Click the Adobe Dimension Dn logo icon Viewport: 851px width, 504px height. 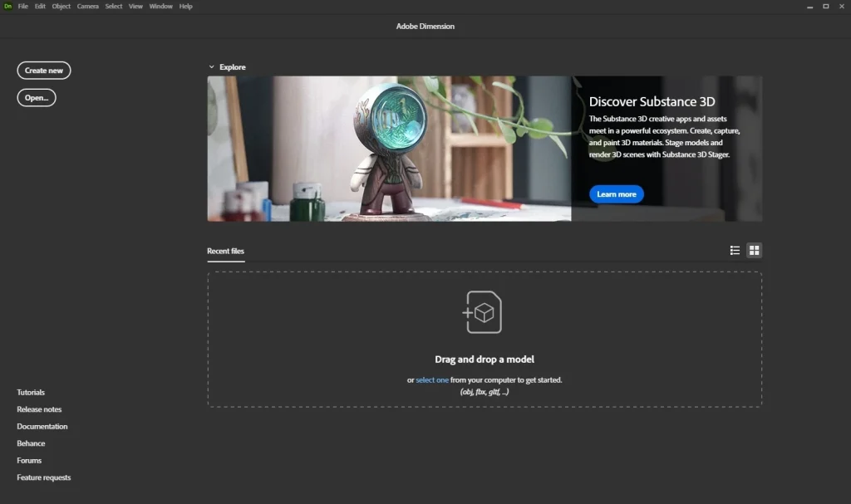click(7, 6)
